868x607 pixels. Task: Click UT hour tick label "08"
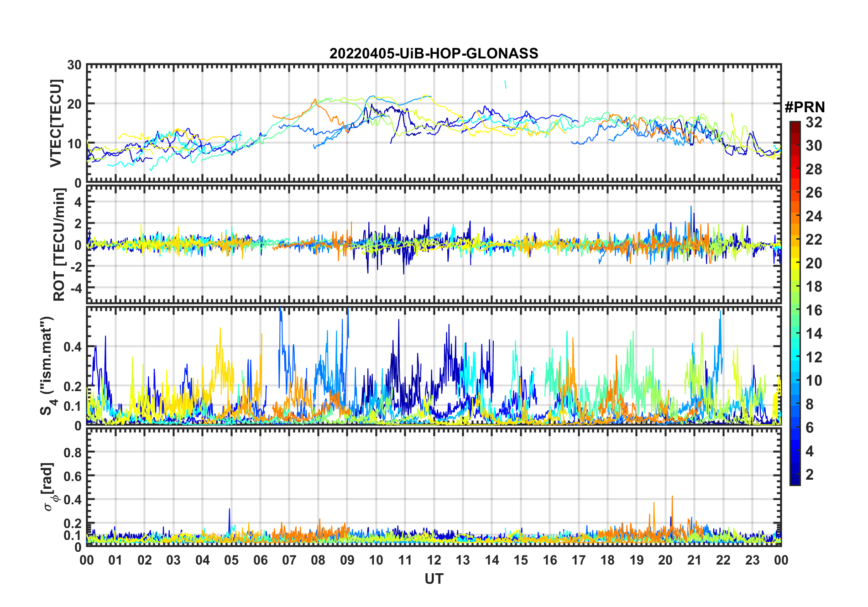click(x=318, y=560)
